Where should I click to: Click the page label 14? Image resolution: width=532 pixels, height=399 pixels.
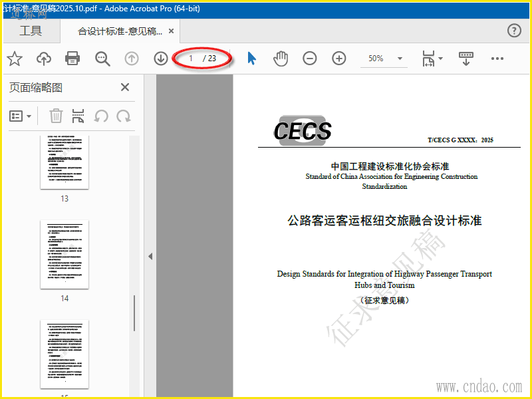click(x=65, y=298)
